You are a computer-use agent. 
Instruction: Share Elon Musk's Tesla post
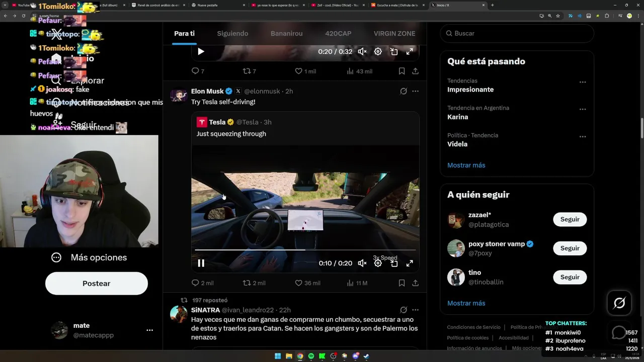pos(415,283)
